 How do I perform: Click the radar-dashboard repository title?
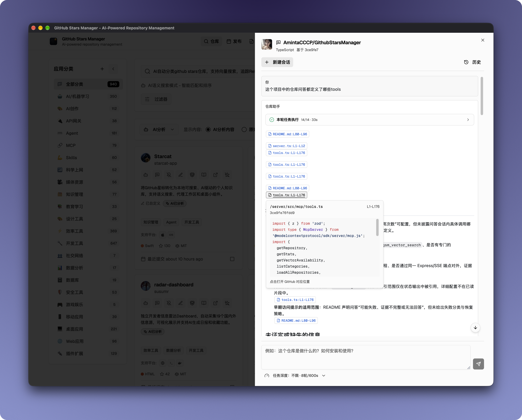click(174, 285)
